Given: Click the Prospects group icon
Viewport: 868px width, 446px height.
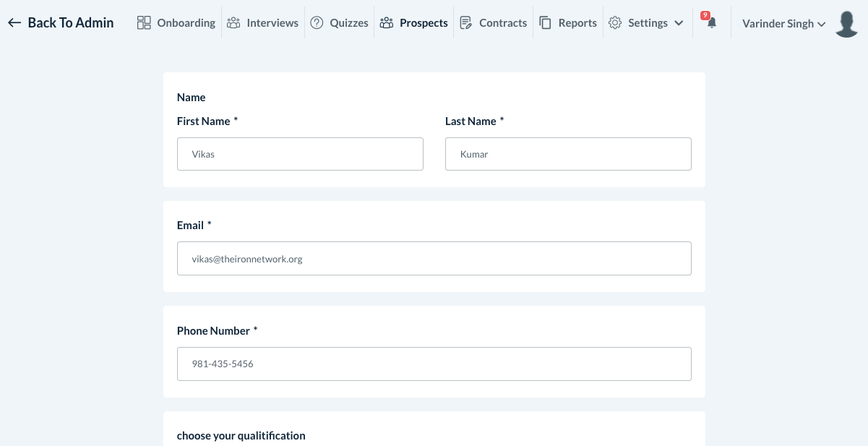Looking at the screenshot, I should coord(387,23).
